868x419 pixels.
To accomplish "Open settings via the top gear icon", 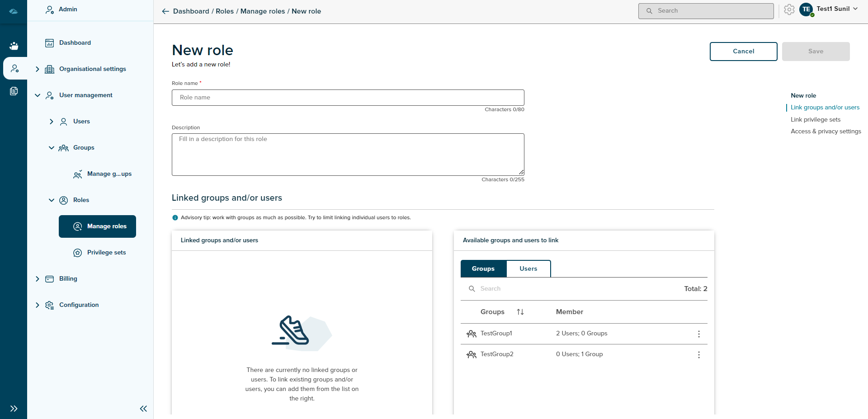I will click(789, 9).
